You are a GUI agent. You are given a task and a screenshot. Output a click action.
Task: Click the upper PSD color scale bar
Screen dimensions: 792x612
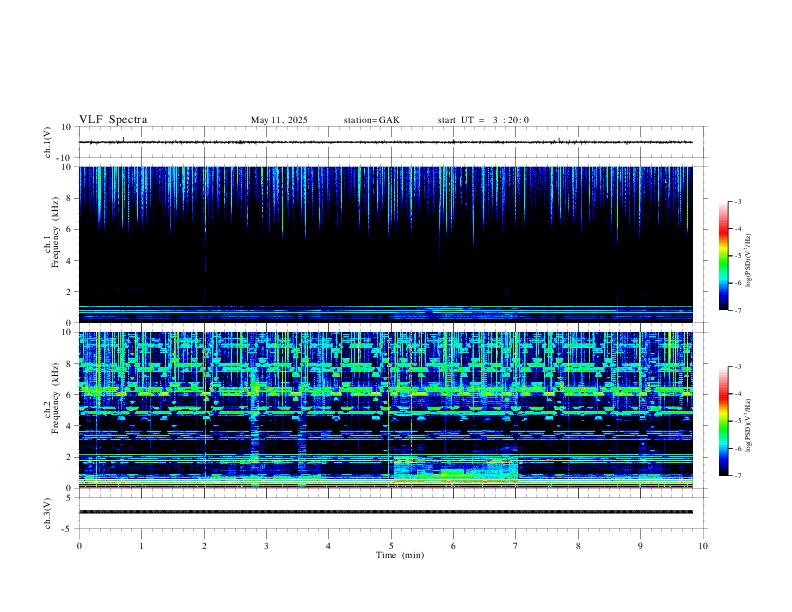724,256
